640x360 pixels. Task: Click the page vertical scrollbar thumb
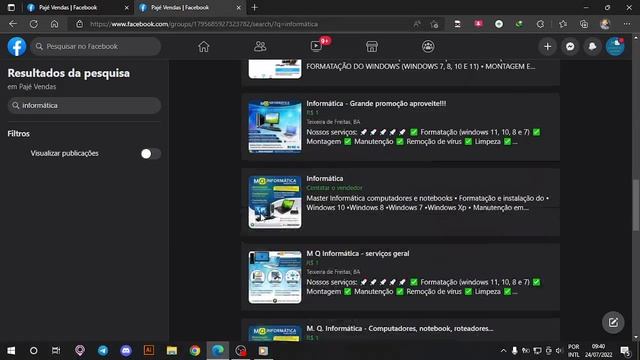636,204
